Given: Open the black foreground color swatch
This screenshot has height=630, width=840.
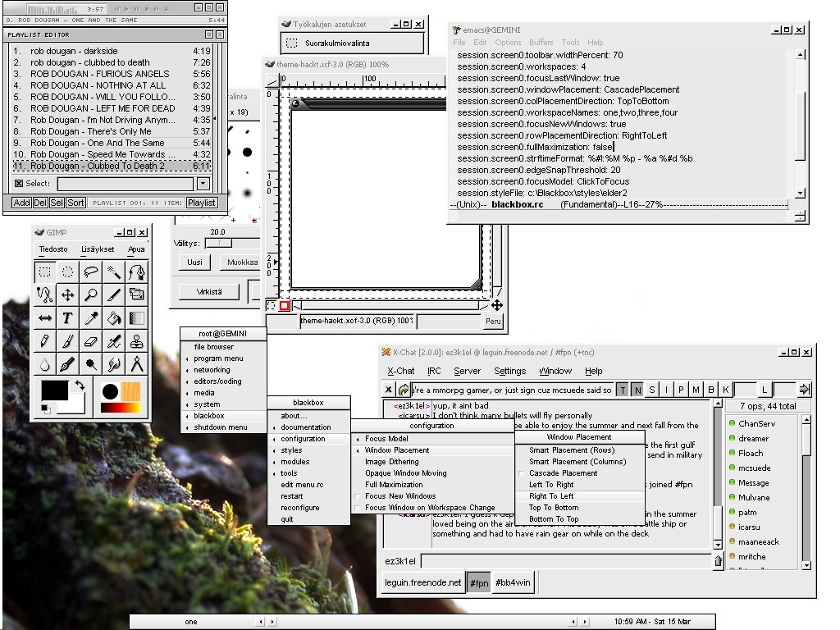Looking at the screenshot, I should (x=55, y=390).
